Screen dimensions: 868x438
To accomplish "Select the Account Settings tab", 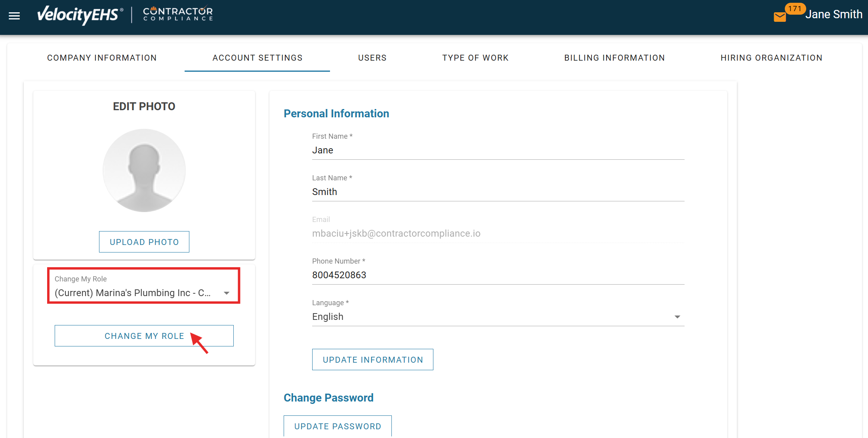I will click(x=258, y=58).
